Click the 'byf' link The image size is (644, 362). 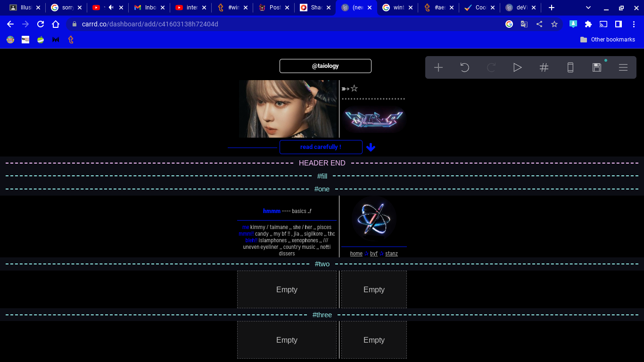(x=374, y=254)
